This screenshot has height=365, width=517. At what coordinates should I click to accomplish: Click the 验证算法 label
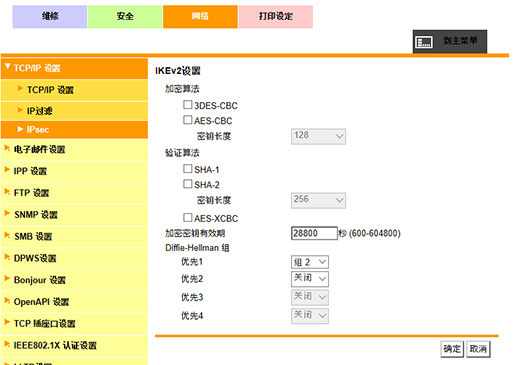click(182, 153)
